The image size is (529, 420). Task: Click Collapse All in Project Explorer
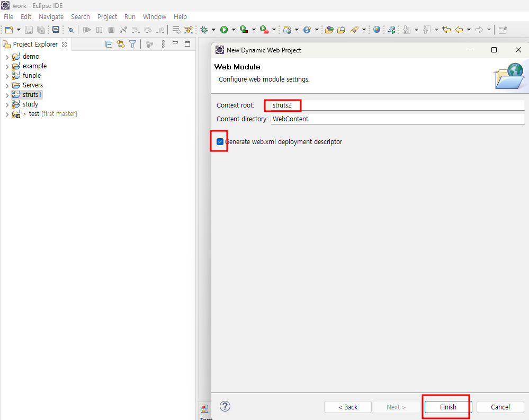point(109,44)
